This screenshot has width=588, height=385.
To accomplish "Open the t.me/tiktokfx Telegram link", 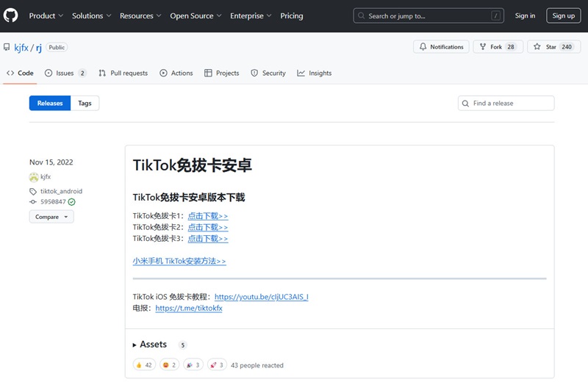I will click(x=189, y=308).
